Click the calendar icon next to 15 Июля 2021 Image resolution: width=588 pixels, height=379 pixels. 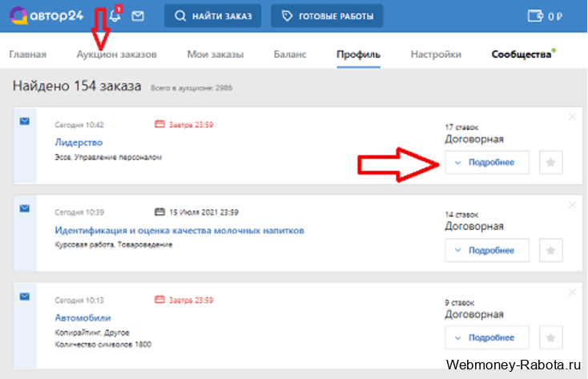(159, 212)
